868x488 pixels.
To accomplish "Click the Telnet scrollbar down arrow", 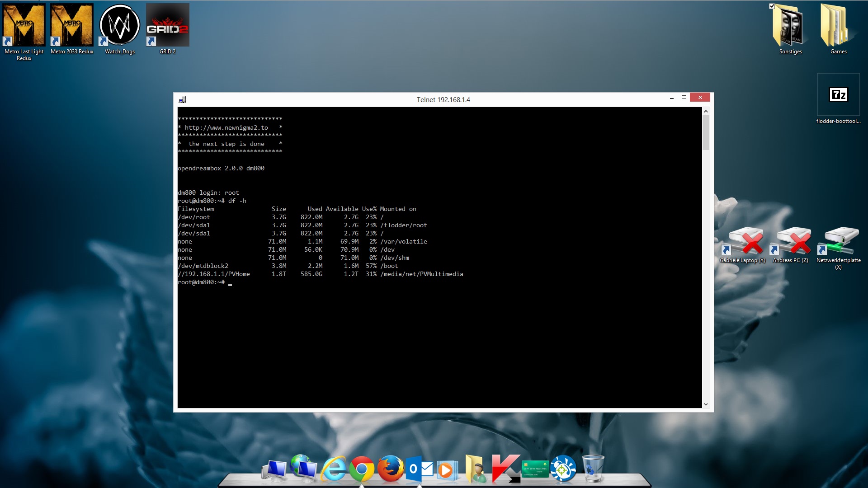I will 706,404.
